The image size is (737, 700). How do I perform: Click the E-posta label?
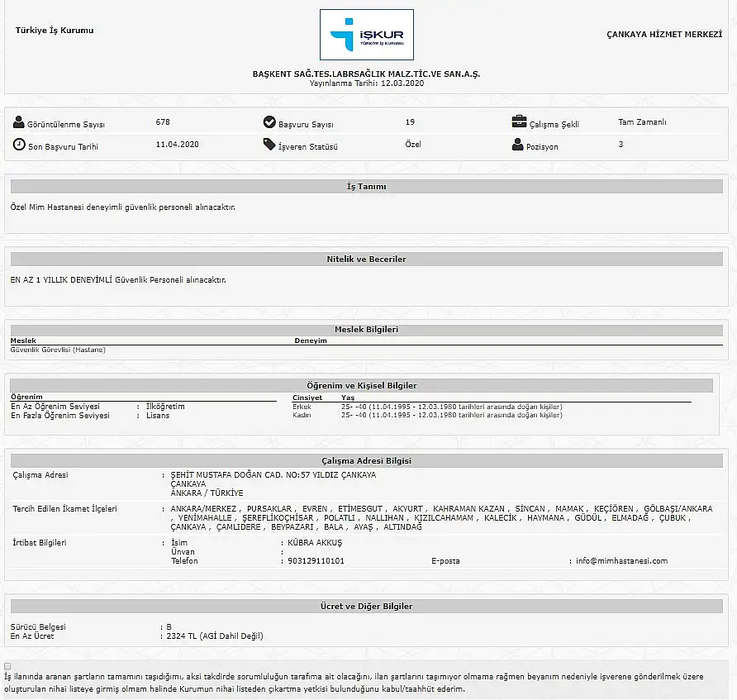tap(445, 561)
